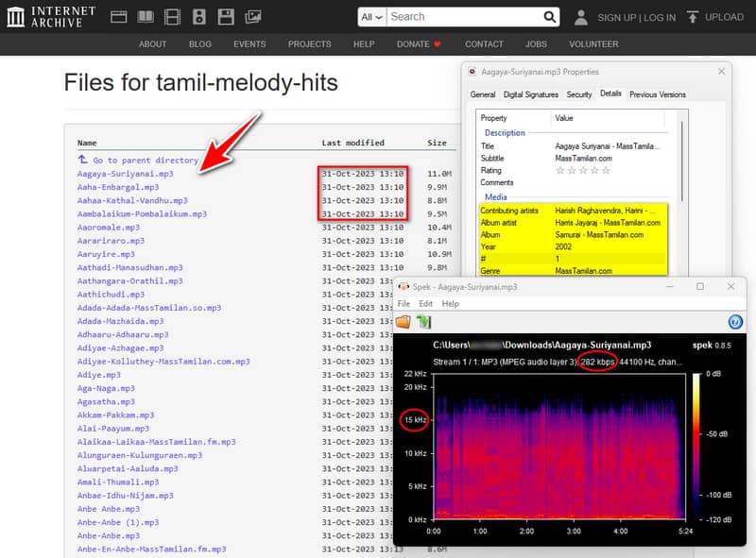This screenshot has width=756, height=558.
Task: Click the Go to parent directory arrow icon
Action: (83, 159)
